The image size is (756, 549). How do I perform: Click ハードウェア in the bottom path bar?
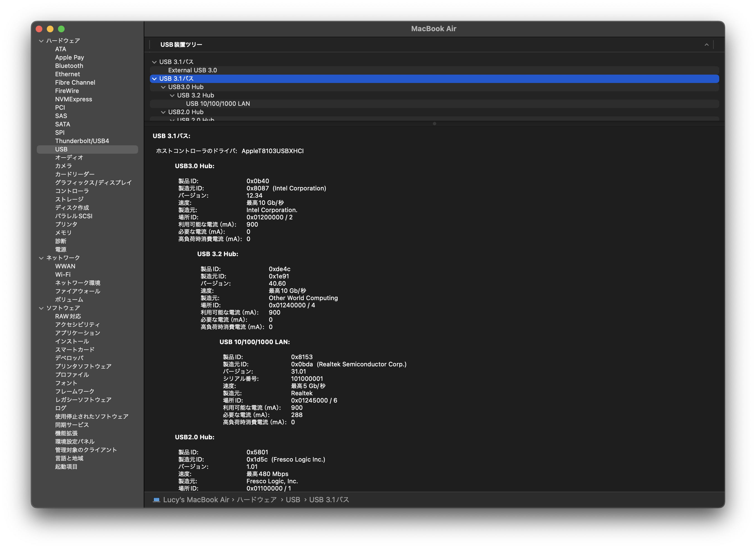(256, 500)
